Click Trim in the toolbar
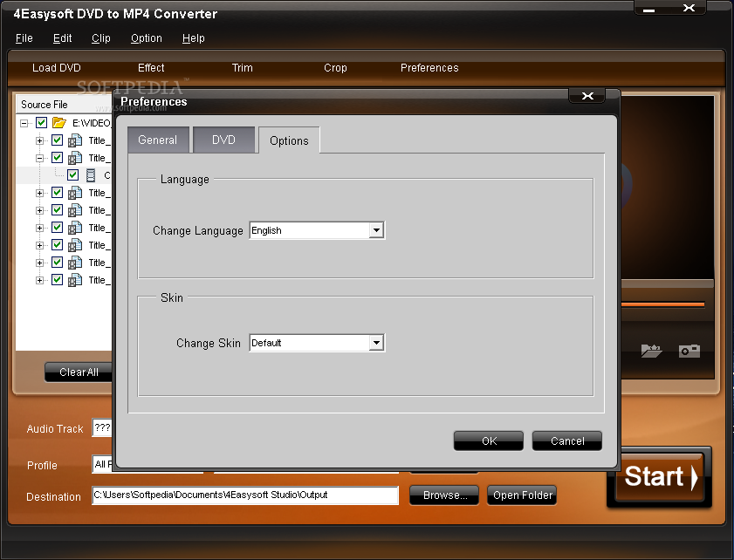The width and height of the screenshot is (734, 560). (x=243, y=68)
